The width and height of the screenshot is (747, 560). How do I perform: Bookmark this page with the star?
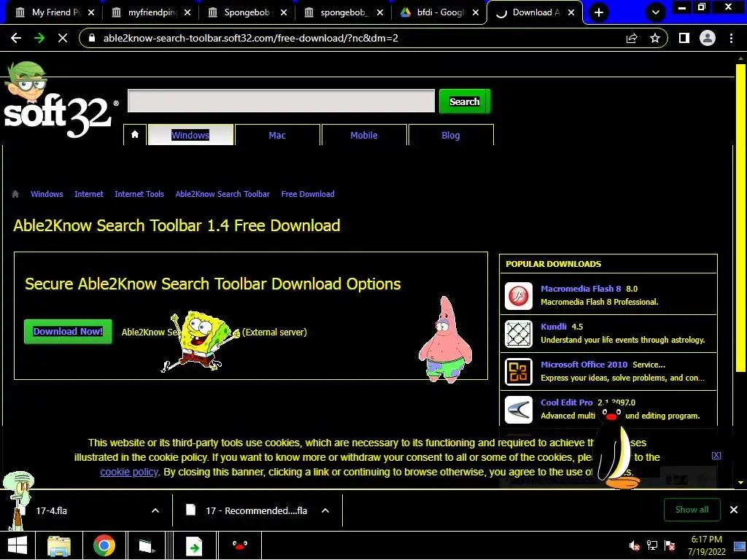[655, 38]
